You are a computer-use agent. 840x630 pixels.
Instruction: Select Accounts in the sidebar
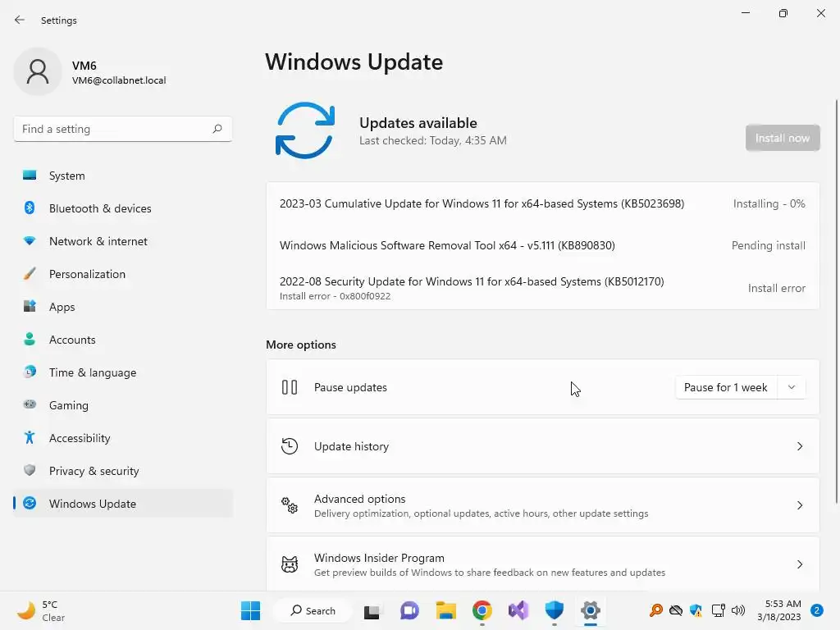click(123, 340)
